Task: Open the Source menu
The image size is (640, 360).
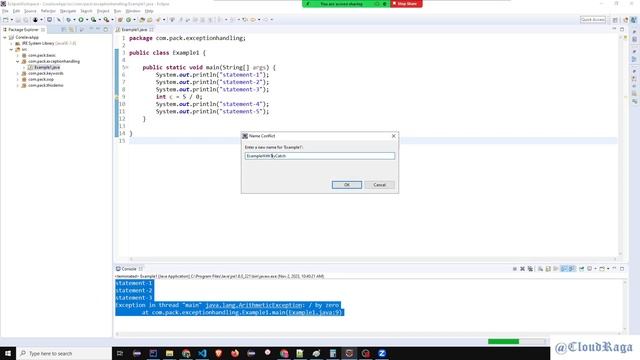Action: [30, 11]
